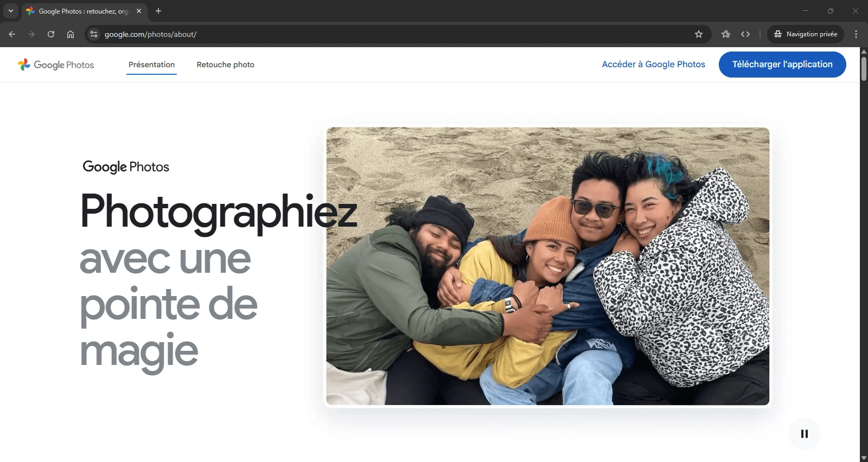Open the home page icon

pyautogui.click(x=71, y=34)
